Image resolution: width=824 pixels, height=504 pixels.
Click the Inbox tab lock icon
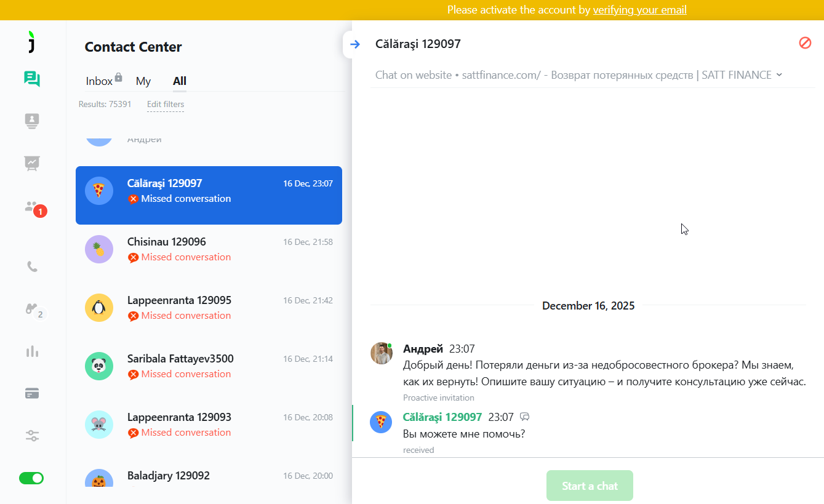pos(118,78)
